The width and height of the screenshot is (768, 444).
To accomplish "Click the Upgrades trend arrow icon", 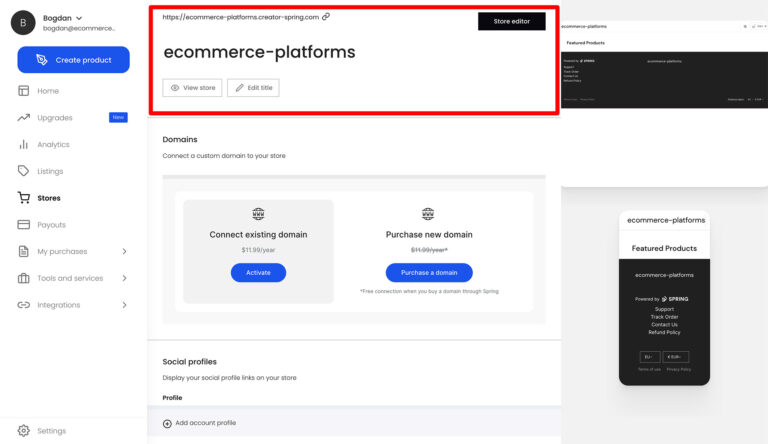I will coord(24,118).
